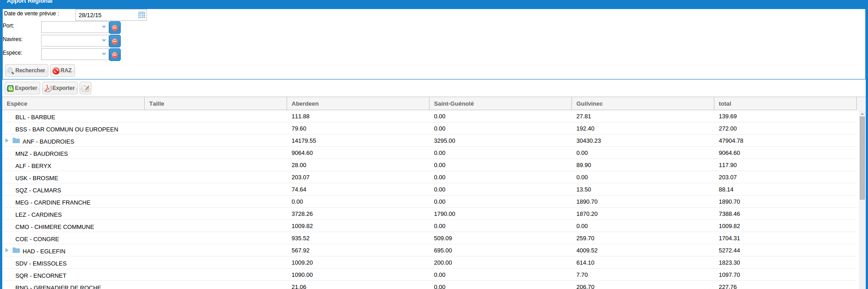Run search with Rechercher button
The image size is (868, 289).
click(x=27, y=70)
